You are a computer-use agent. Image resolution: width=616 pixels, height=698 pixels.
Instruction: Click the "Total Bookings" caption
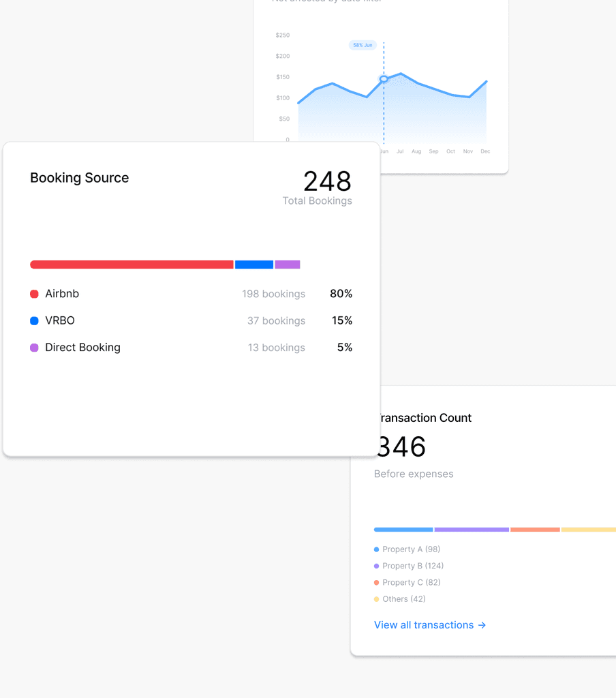(x=318, y=201)
